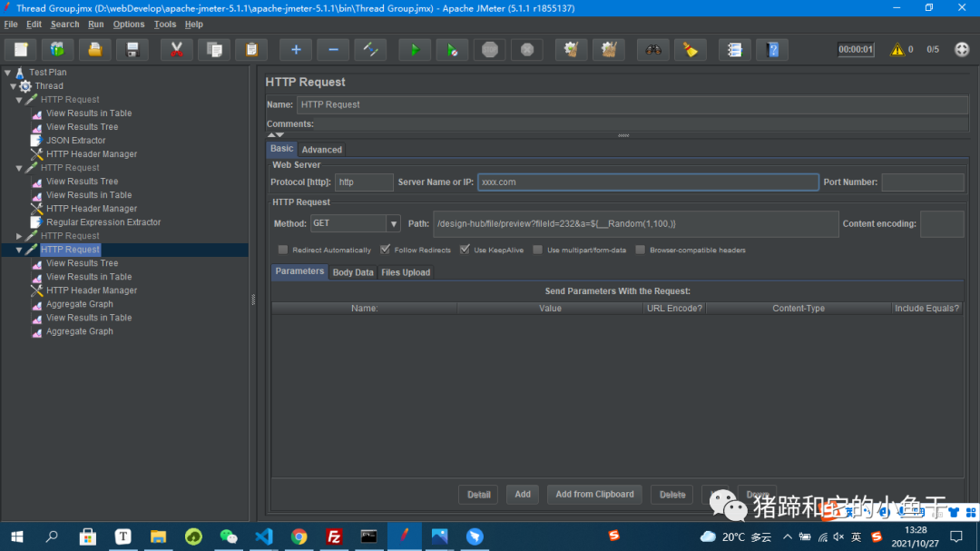Image resolution: width=980 pixels, height=551 pixels.
Task: Click the Server Name or IP field
Action: tap(648, 182)
